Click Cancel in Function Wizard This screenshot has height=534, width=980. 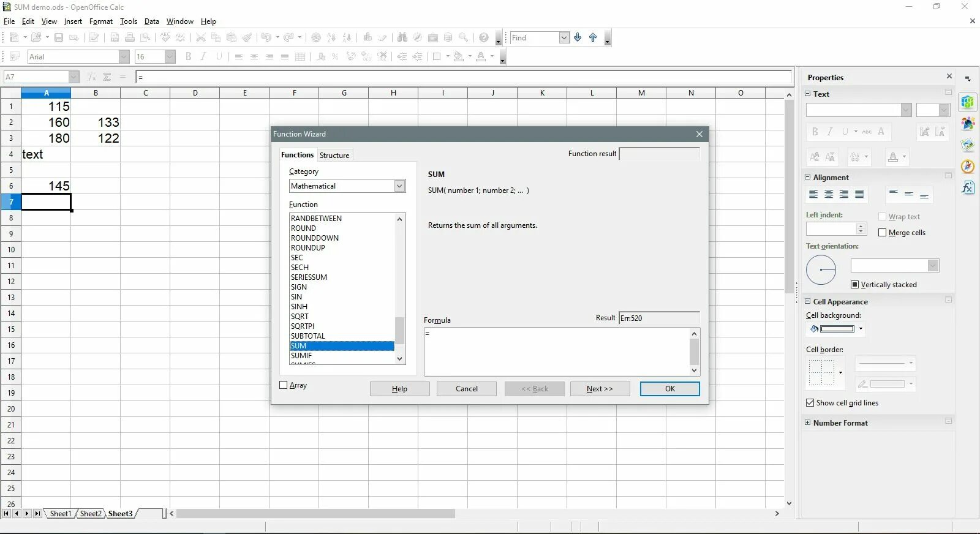(466, 389)
